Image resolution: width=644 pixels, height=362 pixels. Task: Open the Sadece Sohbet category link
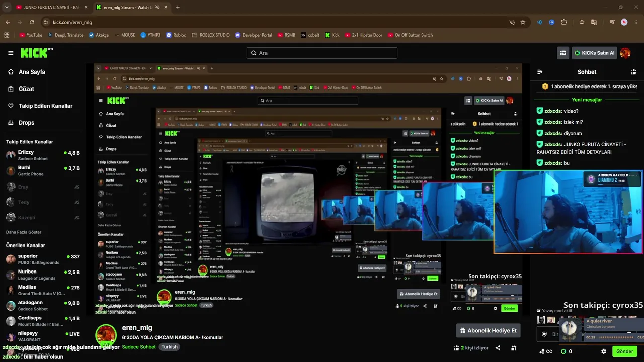[139, 347]
